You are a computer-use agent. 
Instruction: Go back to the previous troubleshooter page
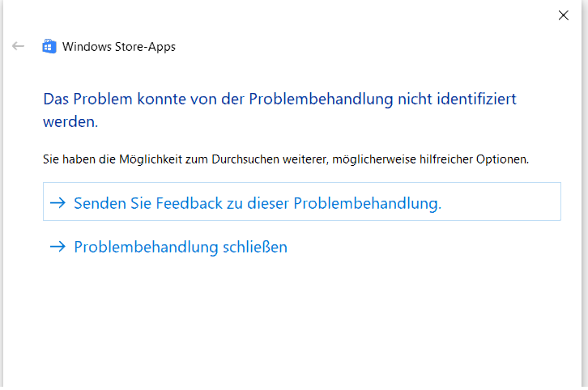point(18,46)
